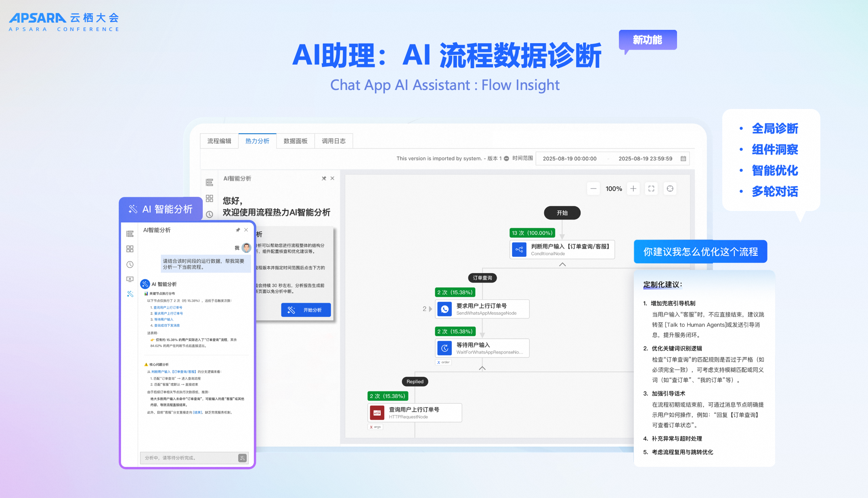Screen dimensions: 868x498
Task: Click the large AI 智能分析 purple label
Action: tap(161, 209)
